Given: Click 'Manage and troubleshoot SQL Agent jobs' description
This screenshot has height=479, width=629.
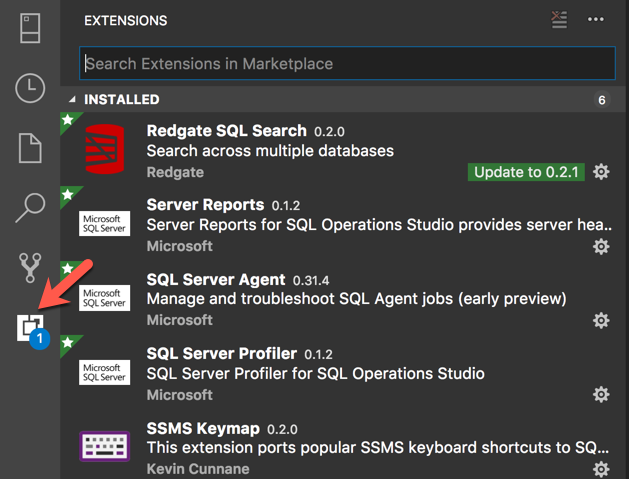Looking at the screenshot, I should (x=357, y=299).
